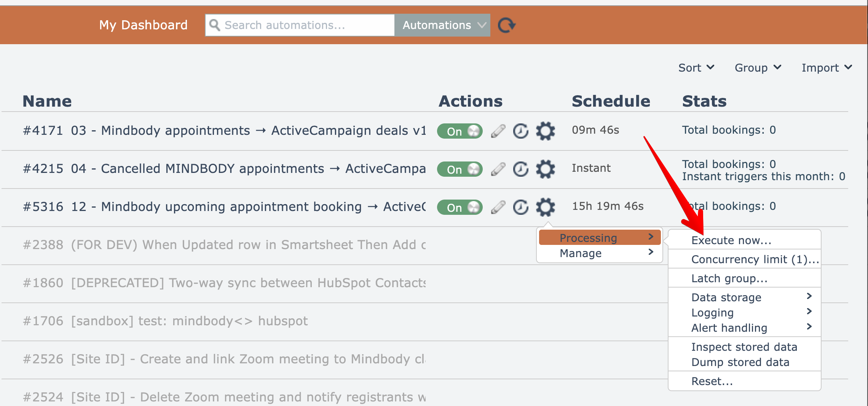868x406 pixels.
Task: Disable the On switch for automation #4215
Action: (460, 169)
